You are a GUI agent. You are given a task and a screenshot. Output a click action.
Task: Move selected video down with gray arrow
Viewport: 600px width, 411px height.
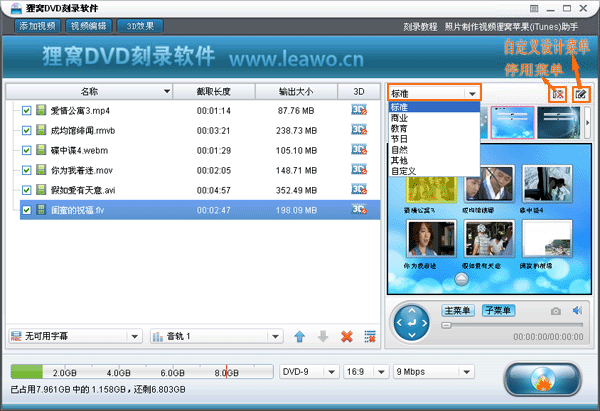323,337
